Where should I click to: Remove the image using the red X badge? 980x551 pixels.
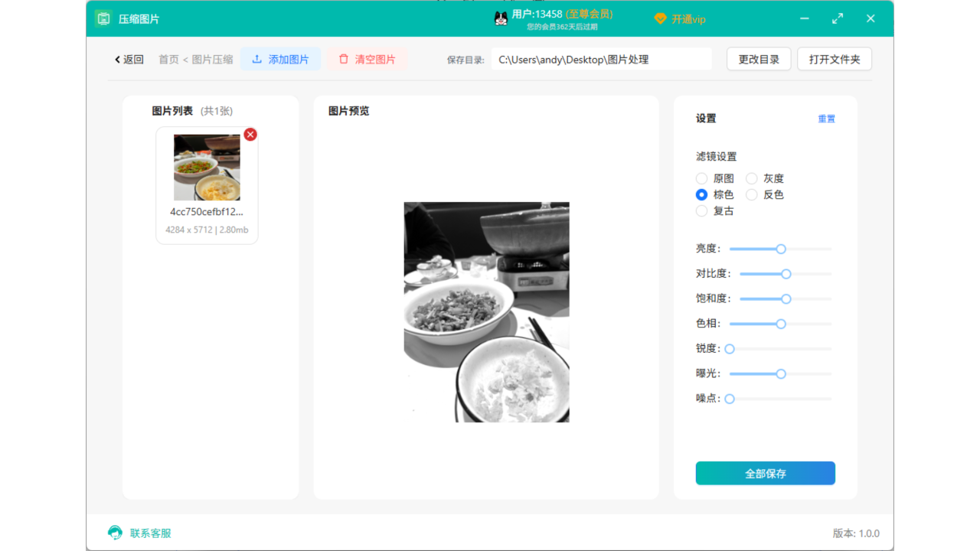pyautogui.click(x=250, y=134)
